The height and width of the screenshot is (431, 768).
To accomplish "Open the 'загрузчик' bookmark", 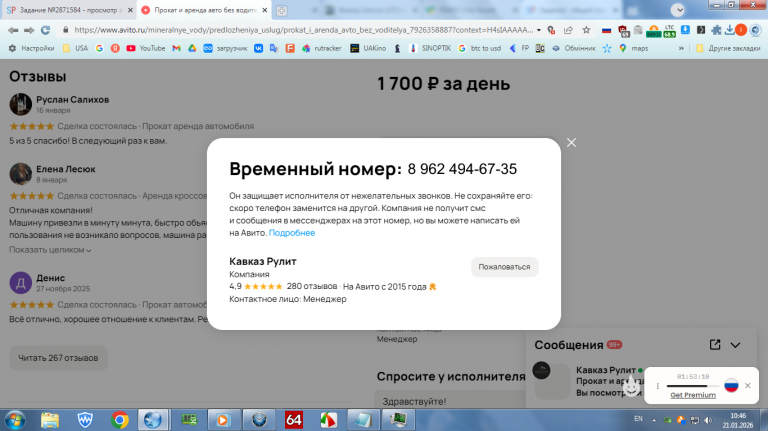I will tap(225, 48).
